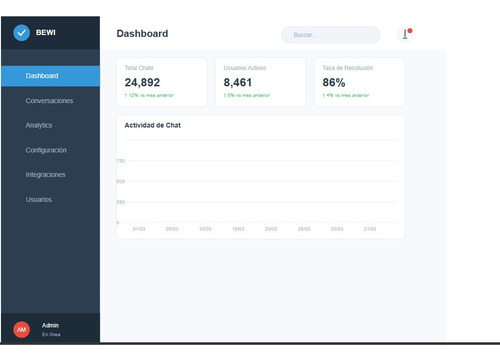Click the 250 value on chart axis
The height and width of the screenshot is (361, 500).
pos(121,202)
